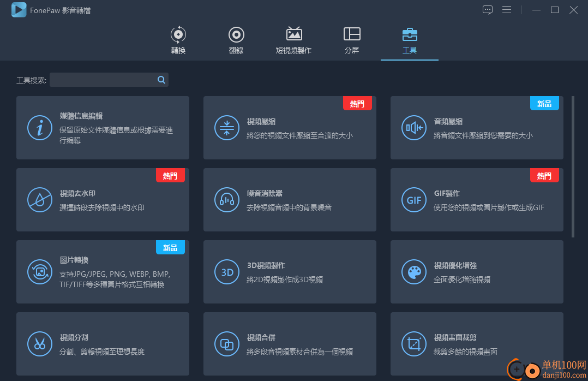The height and width of the screenshot is (381, 588).
Task: Click text 將您的視頻文件壓縮至合適的大小
Action: coord(299,135)
